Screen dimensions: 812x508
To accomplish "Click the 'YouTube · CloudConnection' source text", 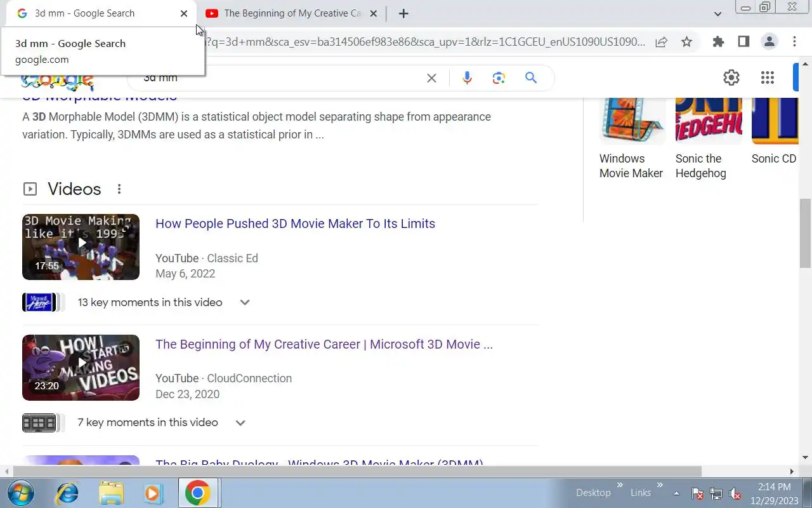I will tap(223, 378).
